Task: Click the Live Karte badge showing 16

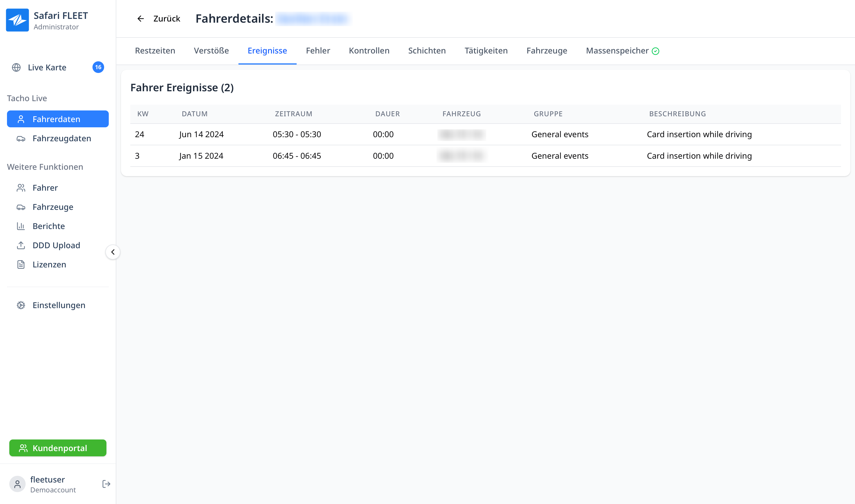Action: click(x=98, y=67)
